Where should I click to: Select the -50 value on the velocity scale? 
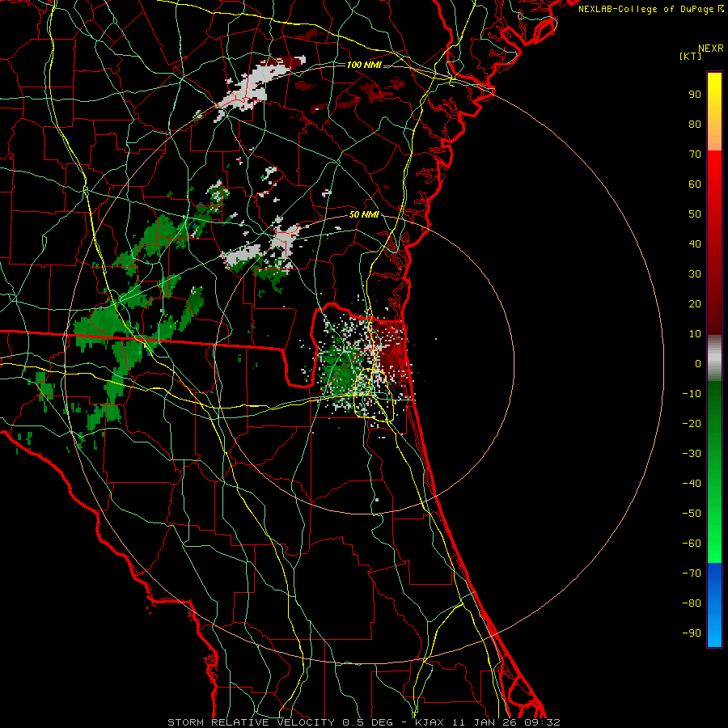pos(692,514)
